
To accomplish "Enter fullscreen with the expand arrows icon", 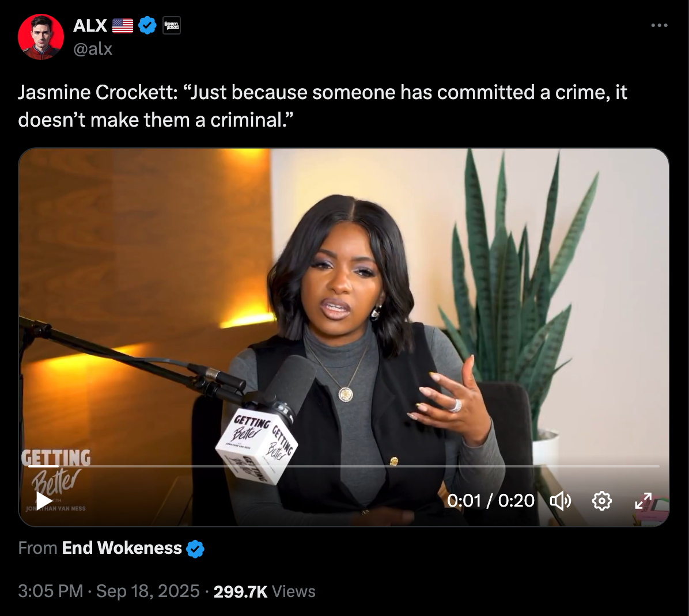I will [643, 501].
